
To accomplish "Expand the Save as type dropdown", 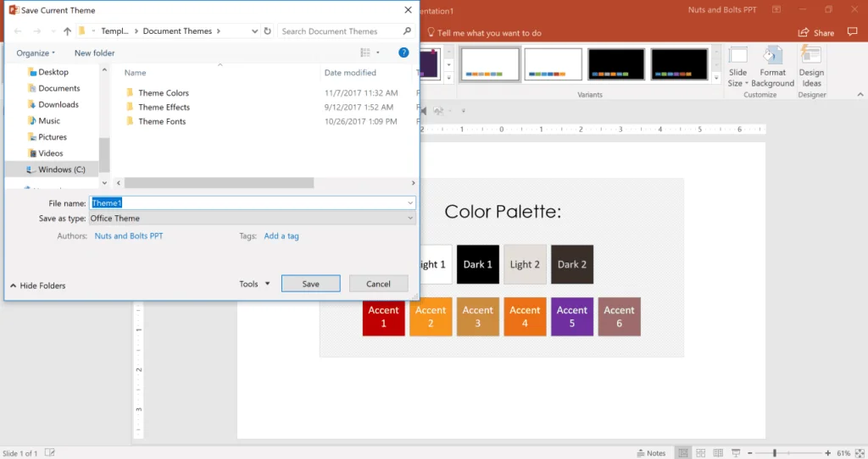I will [253, 218].
